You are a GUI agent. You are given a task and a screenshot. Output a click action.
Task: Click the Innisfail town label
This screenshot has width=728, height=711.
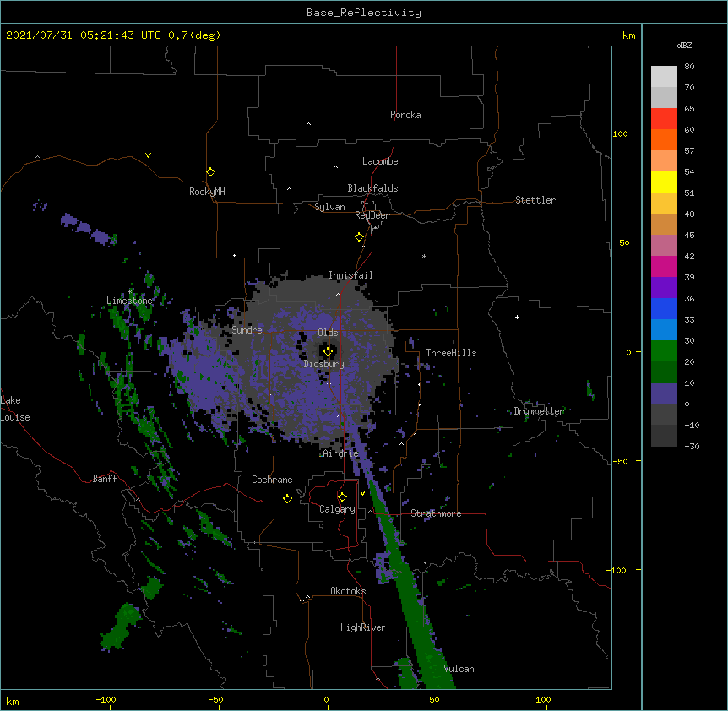pos(350,275)
